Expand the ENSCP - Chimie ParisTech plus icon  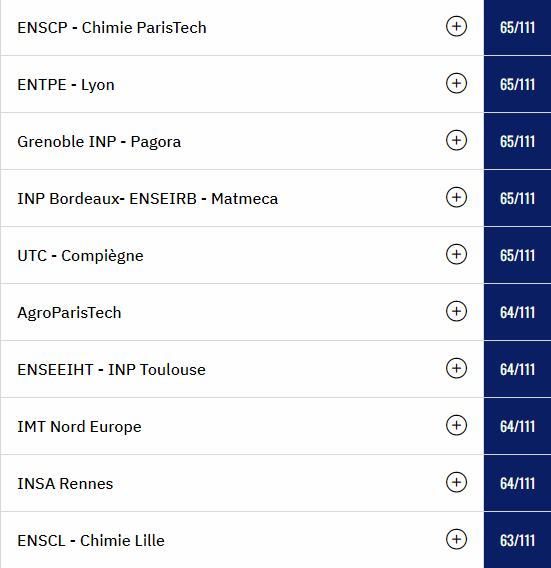pos(456,26)
